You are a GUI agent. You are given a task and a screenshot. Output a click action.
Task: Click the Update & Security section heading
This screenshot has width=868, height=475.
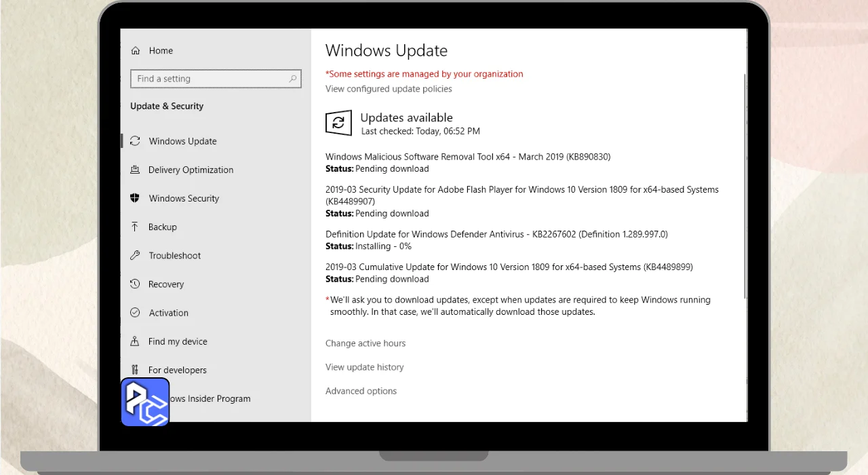[x=167, y=106]
